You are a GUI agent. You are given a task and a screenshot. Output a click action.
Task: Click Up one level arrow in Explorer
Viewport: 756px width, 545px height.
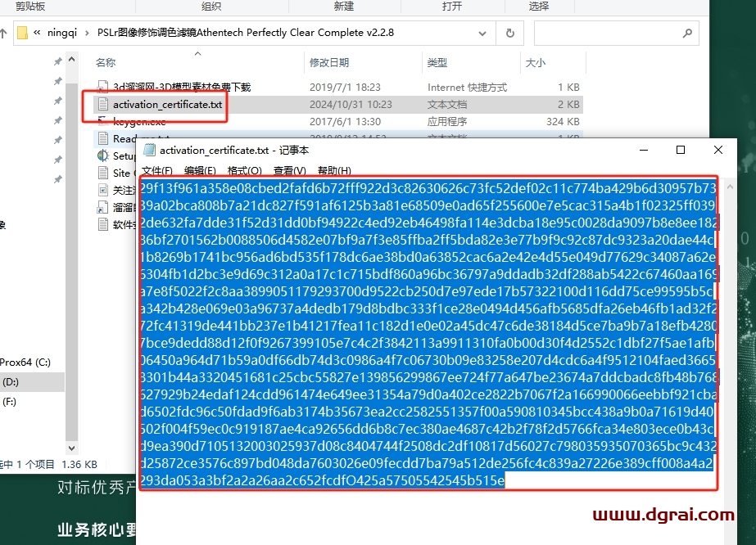coord(3,33)
